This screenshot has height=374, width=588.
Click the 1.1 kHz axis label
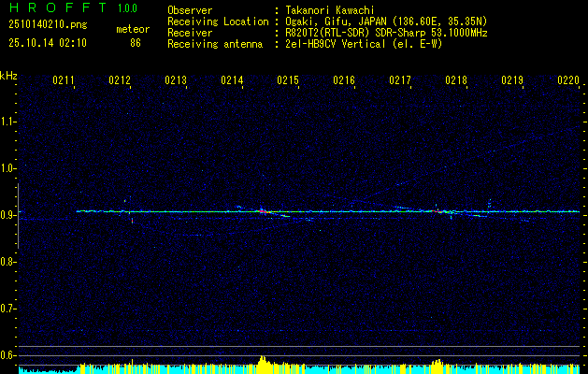(7, 122)
